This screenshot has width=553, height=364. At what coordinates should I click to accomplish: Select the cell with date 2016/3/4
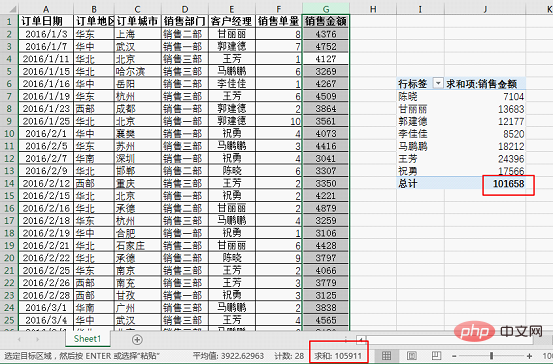(x=46, y=320)
